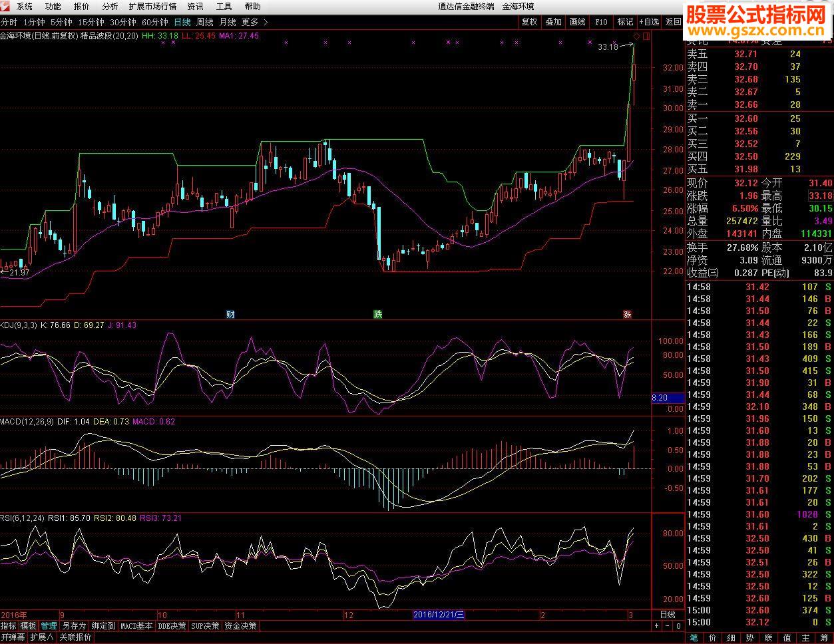Image resolution: width=834 pixels, height=644 pixels.
Task: Open the 系统 menu
Action: 24,6
